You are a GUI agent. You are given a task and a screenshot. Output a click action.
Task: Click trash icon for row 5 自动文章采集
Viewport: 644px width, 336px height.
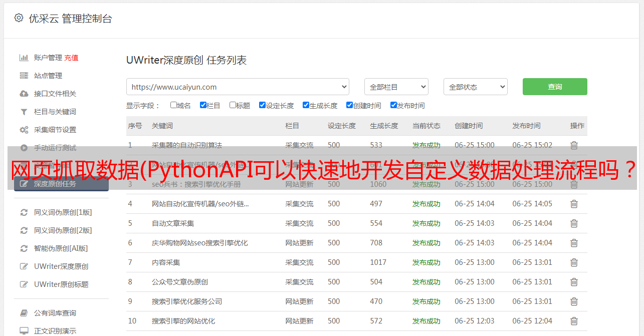click(x=574, y=223)
